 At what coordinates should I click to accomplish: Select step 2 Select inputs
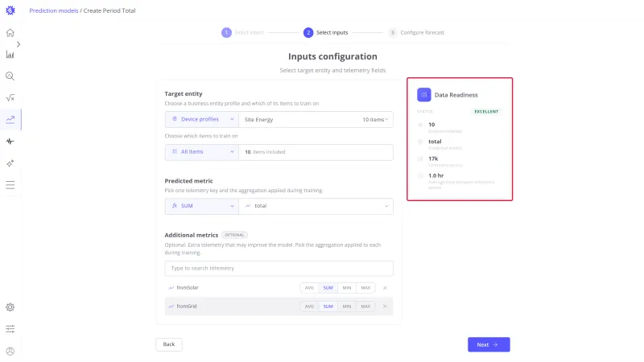[x=326, y=32]
